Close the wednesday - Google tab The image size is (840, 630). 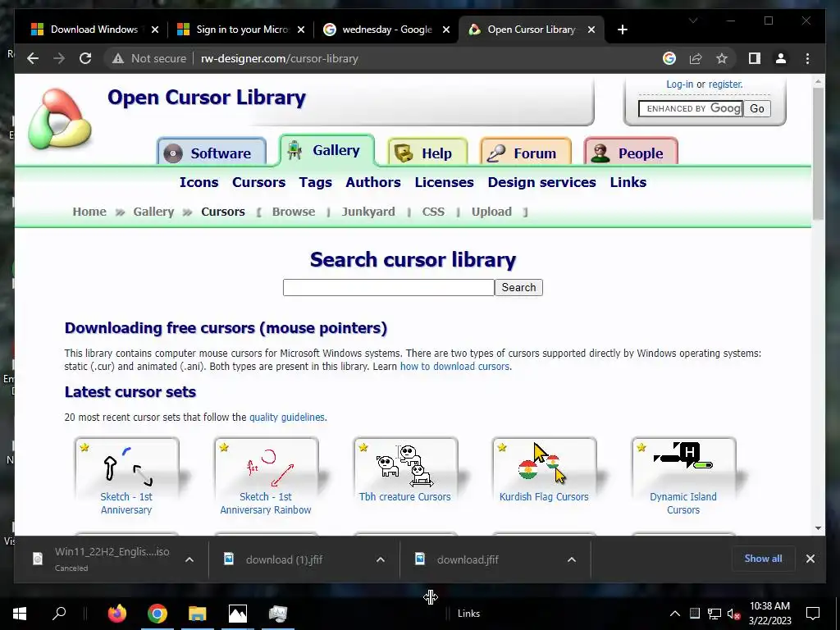pyautogui.click(x=445, y=30)
